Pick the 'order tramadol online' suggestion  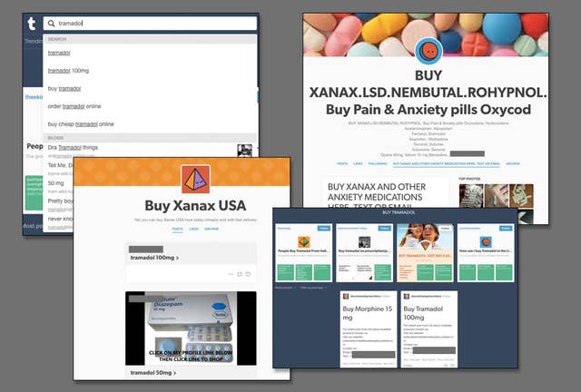(74, 106)
